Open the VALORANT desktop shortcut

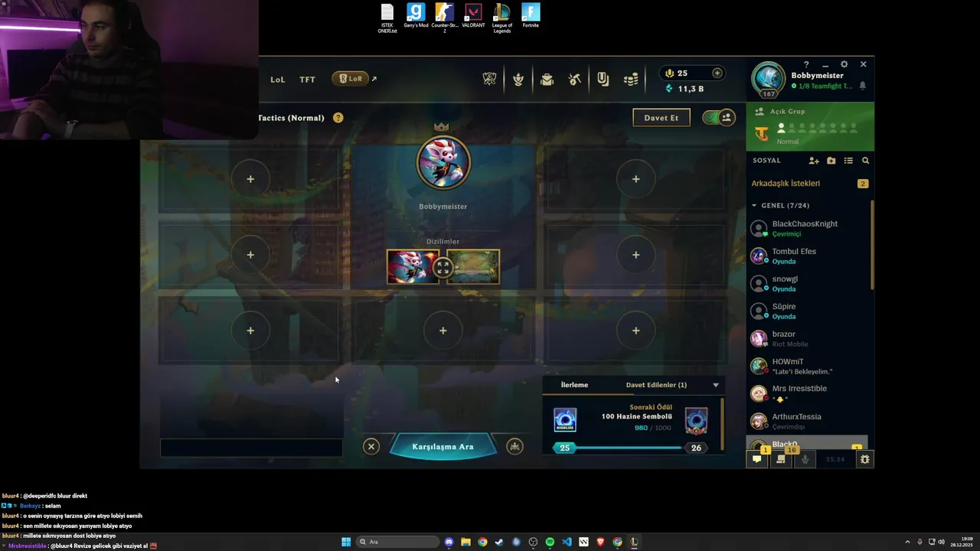(473, 16)
